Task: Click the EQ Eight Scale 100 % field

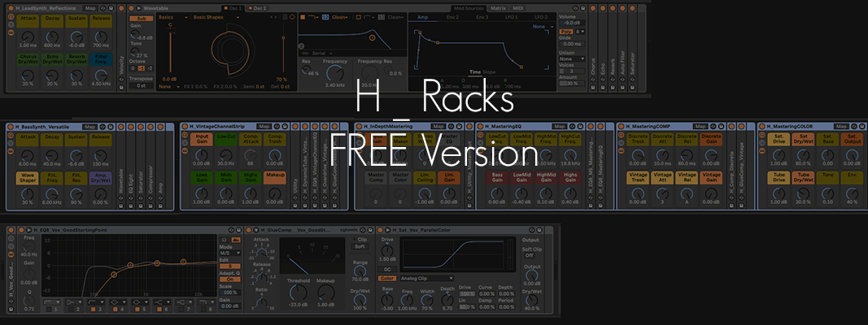Action: (230, 292)
